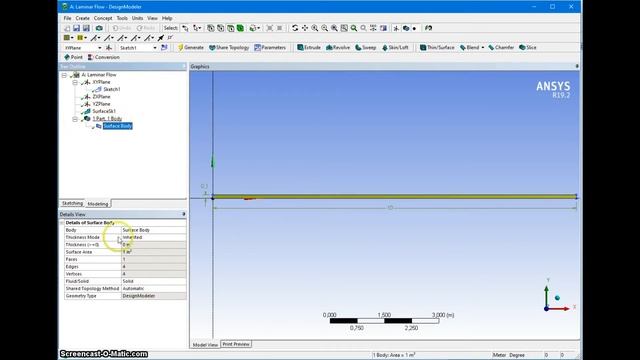Image resolution: width=640 pixels, height=360 pixels.
Task: Open the Blend dropdown arrow
Action: click(483, 48)
